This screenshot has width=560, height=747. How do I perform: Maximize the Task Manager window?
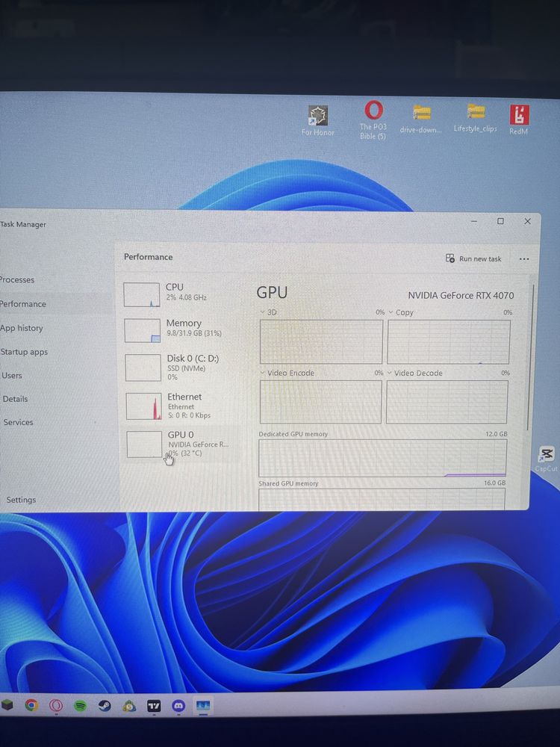click(500, 221)
